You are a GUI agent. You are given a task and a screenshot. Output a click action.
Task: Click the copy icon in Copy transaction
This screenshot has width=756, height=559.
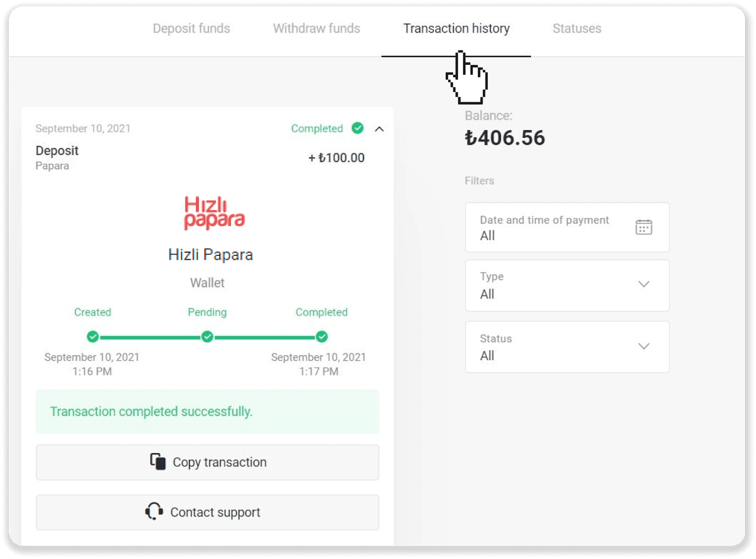158,461
